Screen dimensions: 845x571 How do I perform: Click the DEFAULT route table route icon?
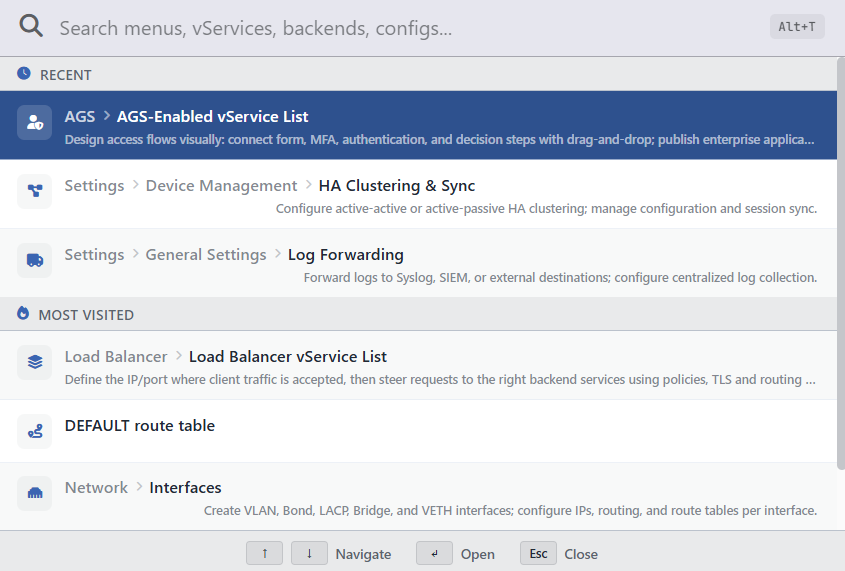tap(34, 431)
